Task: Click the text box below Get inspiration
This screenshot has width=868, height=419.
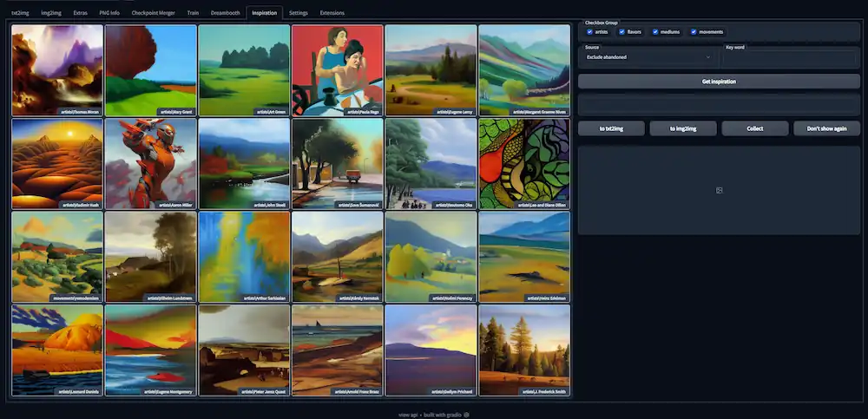Action: pyautogui.click(x=719, y=105)
